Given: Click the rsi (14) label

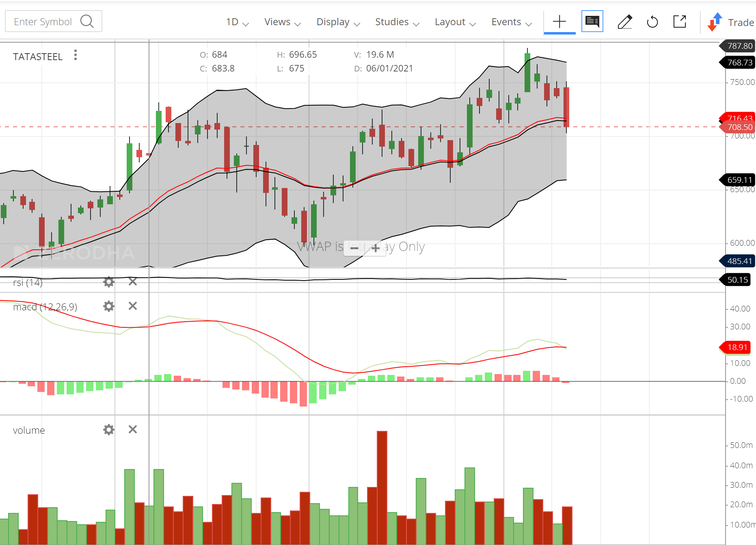Looking at the screenshot, I should coord(28,282).
